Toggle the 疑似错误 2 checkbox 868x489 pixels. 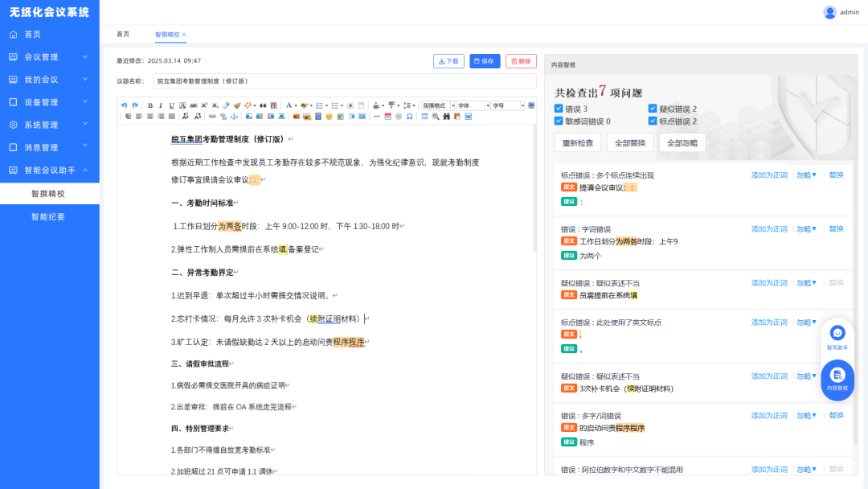coord(652,109)
